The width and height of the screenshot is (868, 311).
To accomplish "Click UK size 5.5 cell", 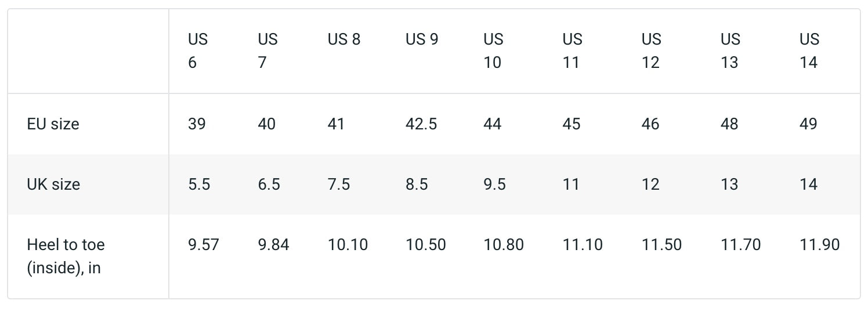I will click(x=199, y=185).
